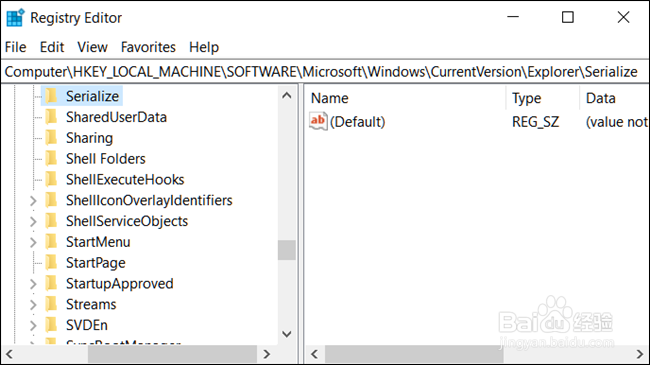Click the Shell Folders folder icon
The width and height of the screenshot is (650, 365).
click(51, 158)
